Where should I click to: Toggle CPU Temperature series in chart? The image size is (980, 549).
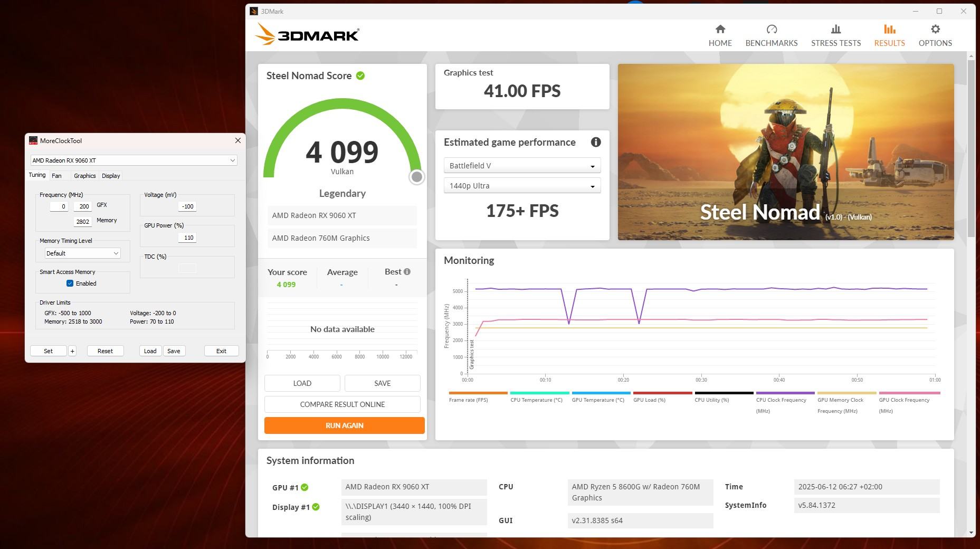(x=539, y=397)
